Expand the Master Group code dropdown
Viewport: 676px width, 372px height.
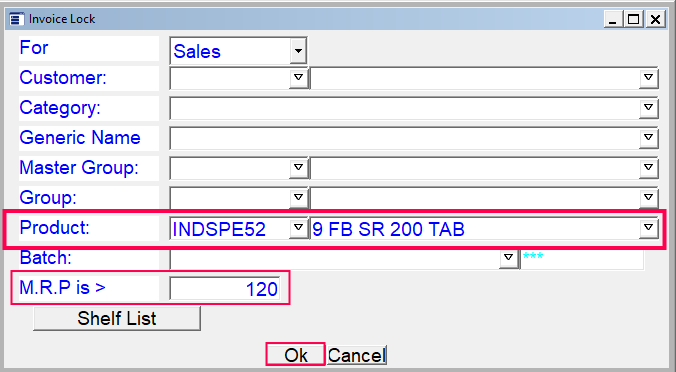tap(298, 168)
